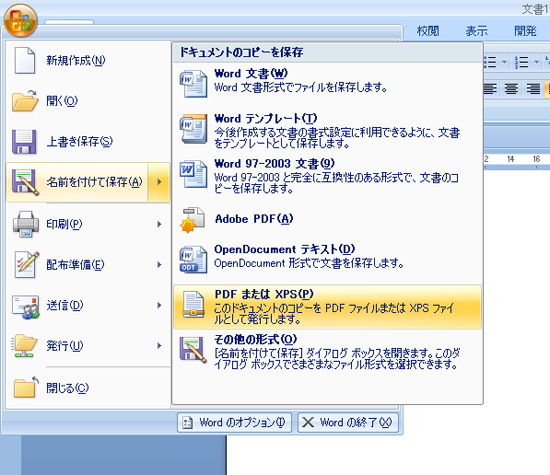The width and height of the screenshot is (550, 475).
Task: Expand the 配布準備 submenu arrow
Action: [x=159, y=265]
